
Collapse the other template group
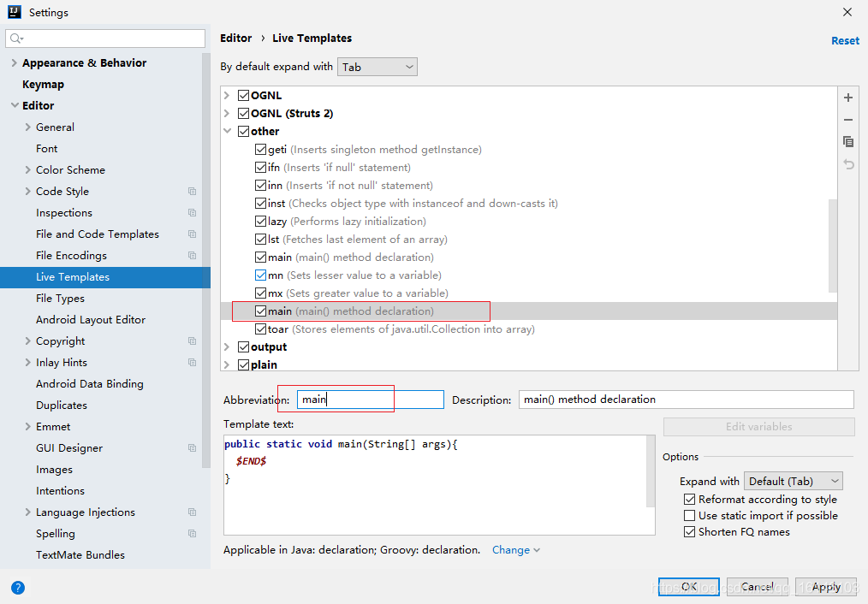(x=227, y=131)
